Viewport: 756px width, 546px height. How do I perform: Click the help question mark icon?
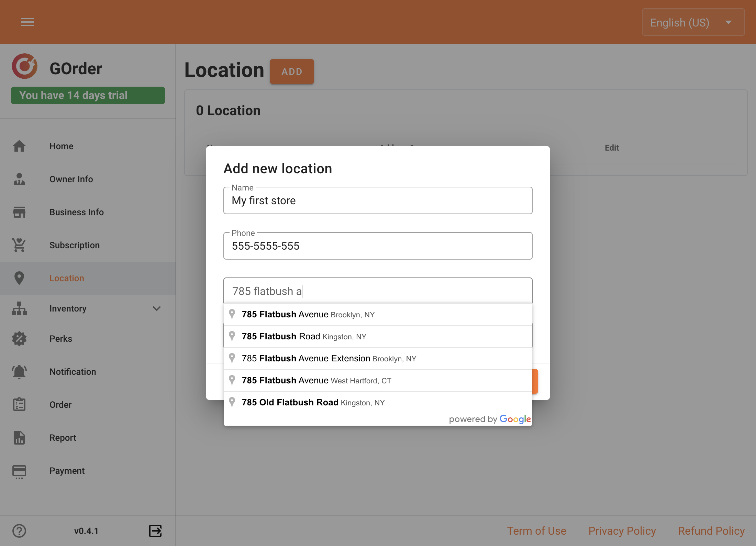[x=19, y=531]
